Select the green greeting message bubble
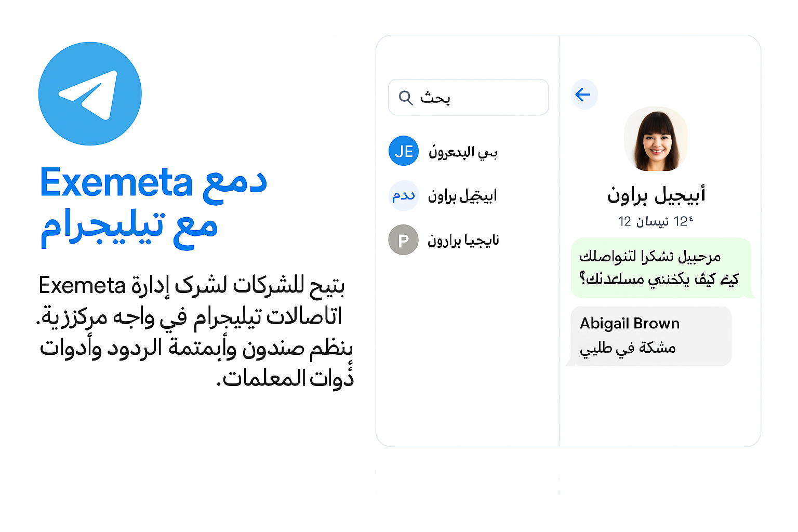This screenshot has width=798, height=532. pyautogui.click(x=660, y=268)
